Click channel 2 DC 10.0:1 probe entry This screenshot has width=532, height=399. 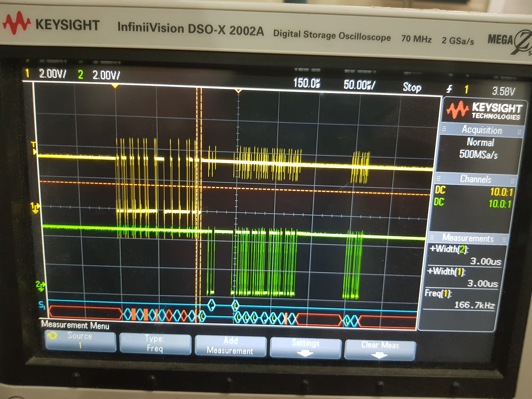point(473,203)
